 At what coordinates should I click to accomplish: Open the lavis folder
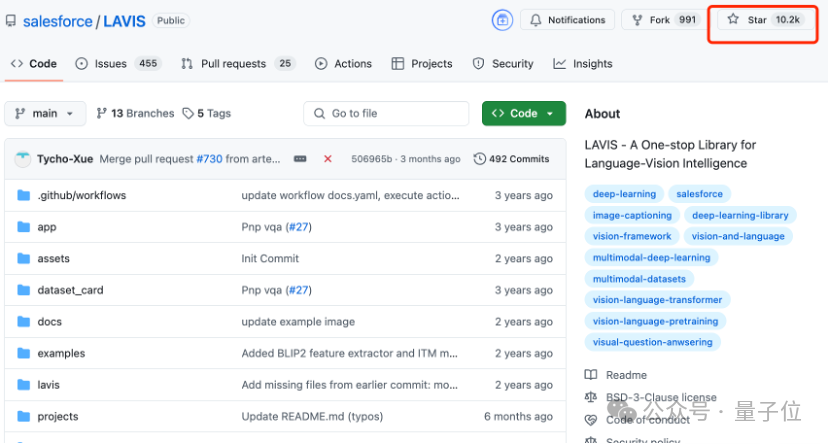pos(49,385)
